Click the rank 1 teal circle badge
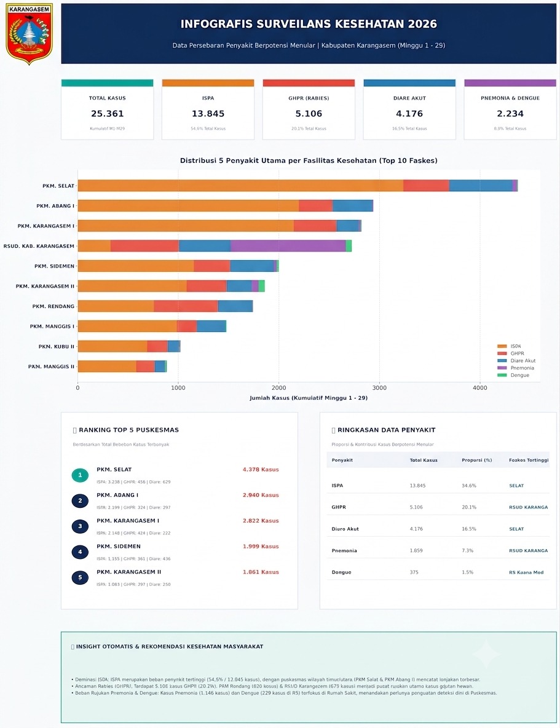560x728 pixels. tap(80, 475)
